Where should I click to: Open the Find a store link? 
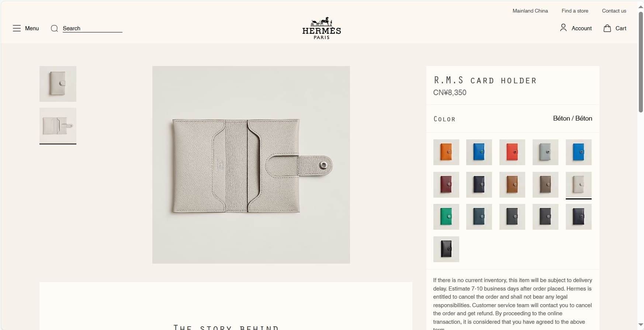[575, 11]
